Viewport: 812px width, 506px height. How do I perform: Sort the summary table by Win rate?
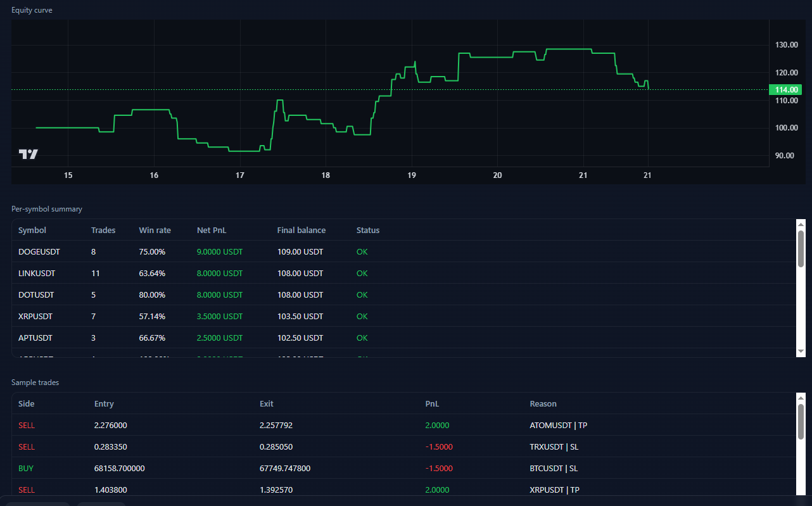(155, 230)
